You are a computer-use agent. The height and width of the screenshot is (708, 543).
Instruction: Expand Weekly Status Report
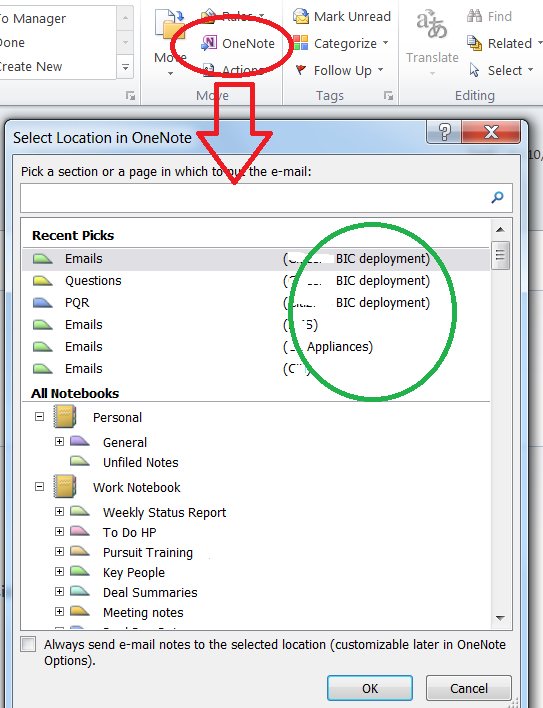point(59,511)
